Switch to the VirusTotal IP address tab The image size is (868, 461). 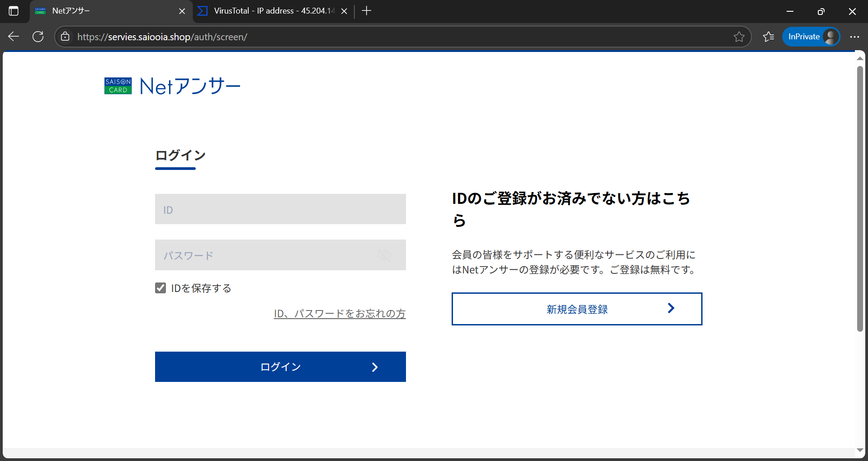[274, 11]
